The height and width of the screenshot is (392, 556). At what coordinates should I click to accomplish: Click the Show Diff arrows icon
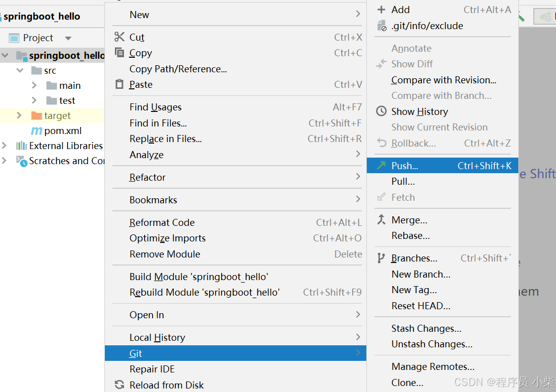(381, 64)
